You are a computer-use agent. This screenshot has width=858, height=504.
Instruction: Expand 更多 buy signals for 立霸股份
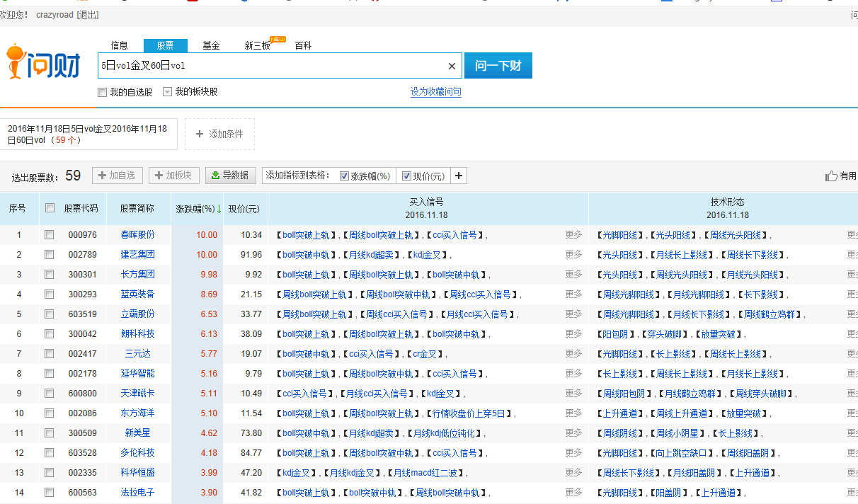pyautogui.click(x=574, y=314)
